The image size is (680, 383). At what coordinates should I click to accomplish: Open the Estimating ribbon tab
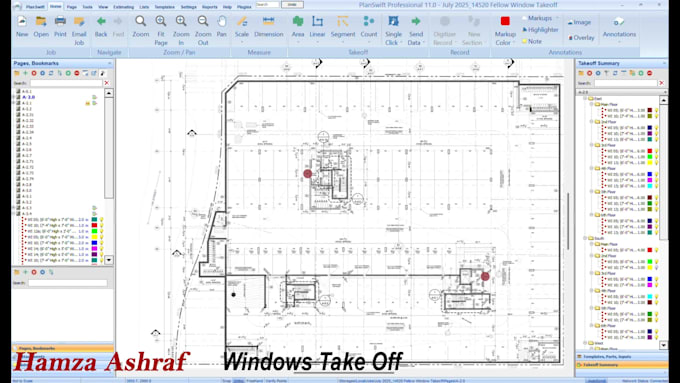[x=124, y=7]
